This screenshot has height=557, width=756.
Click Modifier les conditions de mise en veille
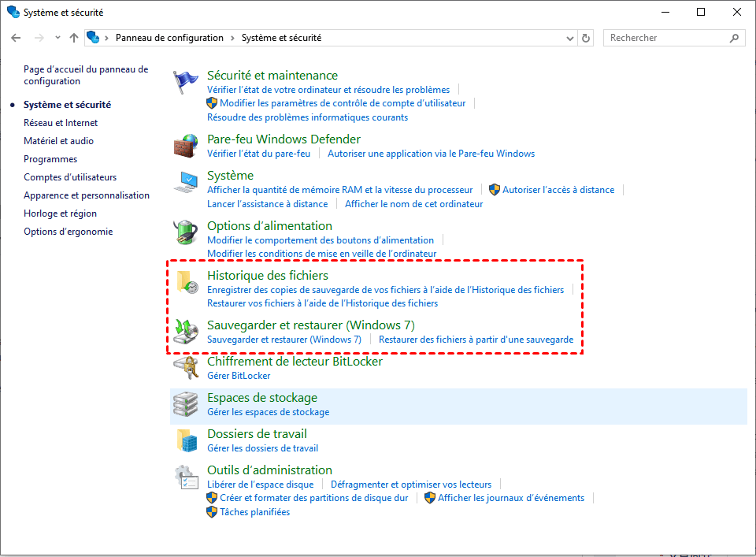[321, 254]
